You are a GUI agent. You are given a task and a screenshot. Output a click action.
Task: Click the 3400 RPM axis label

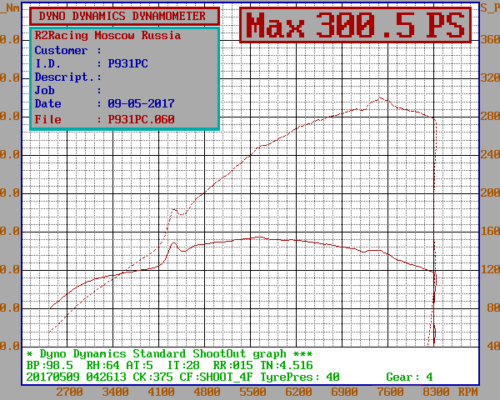tap(115, 392)
